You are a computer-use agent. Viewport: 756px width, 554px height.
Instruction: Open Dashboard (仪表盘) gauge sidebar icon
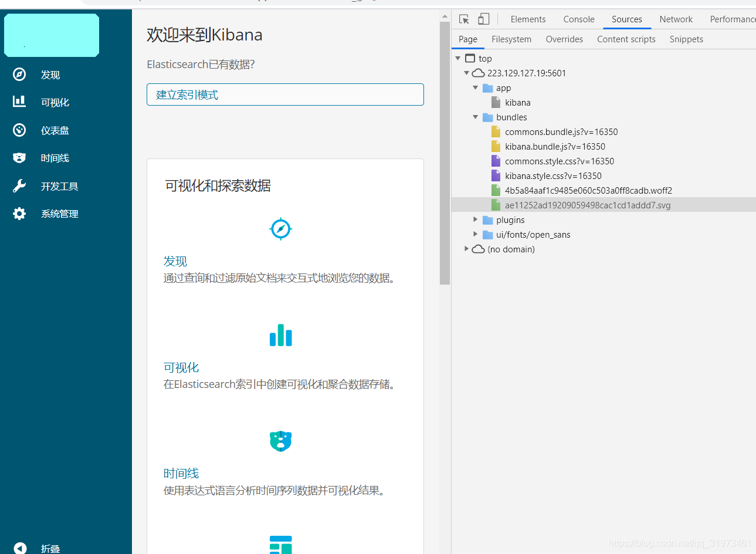click(x=19, y=130)
